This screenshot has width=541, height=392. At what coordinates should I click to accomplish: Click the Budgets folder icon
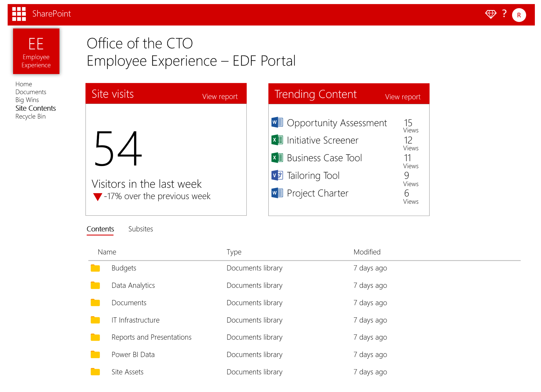coord(95,268)
